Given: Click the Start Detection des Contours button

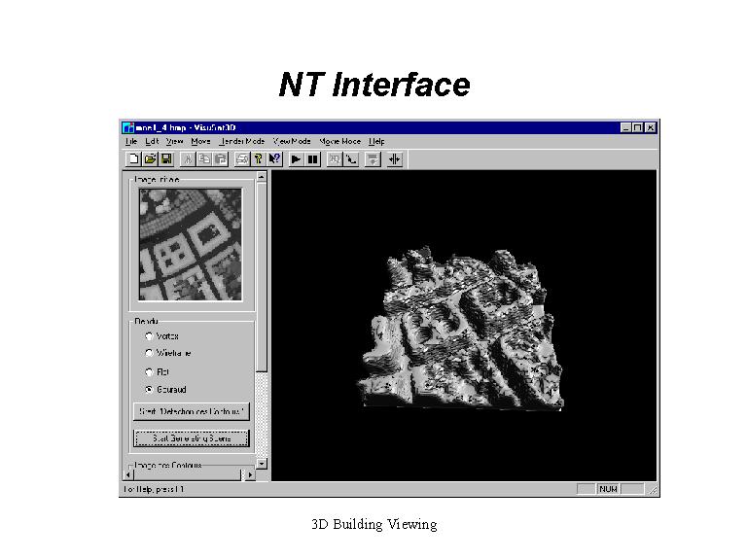Looking at the screenshot, I should click(191, 412).
